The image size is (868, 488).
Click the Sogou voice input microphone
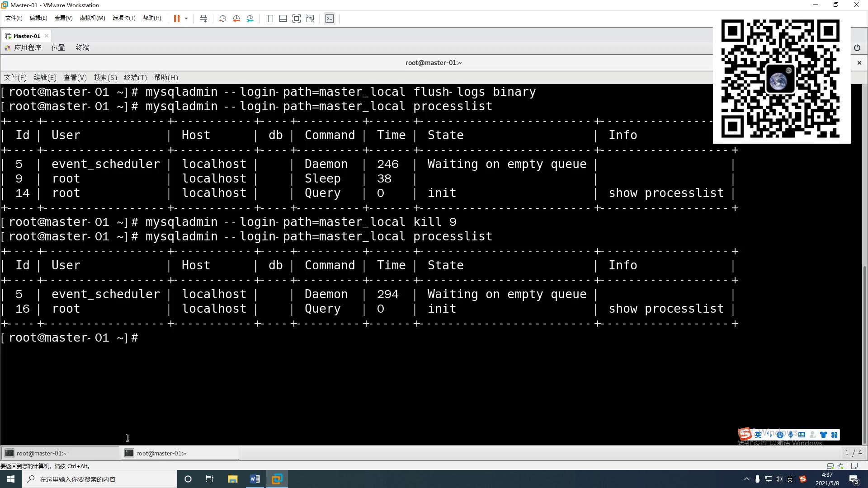tap(791, 435)
